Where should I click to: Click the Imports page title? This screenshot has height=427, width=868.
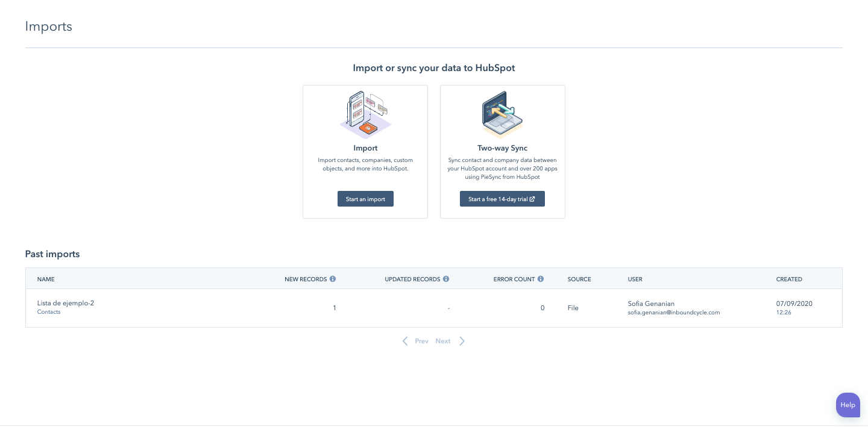[49, 26]
